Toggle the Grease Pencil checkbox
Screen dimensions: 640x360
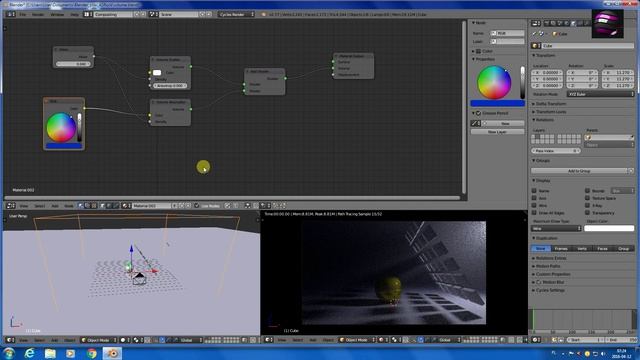[478, 113]
